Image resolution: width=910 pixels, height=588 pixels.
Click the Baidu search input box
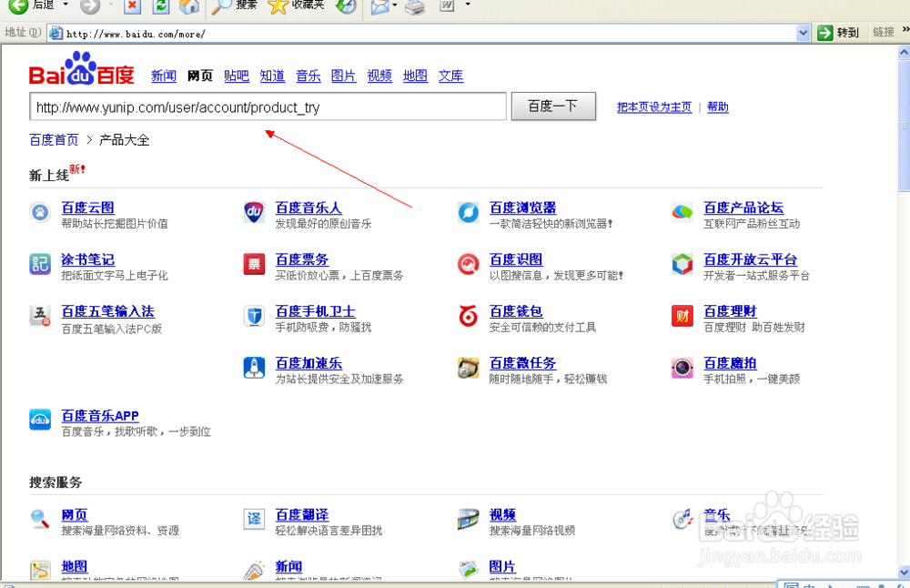268,106
